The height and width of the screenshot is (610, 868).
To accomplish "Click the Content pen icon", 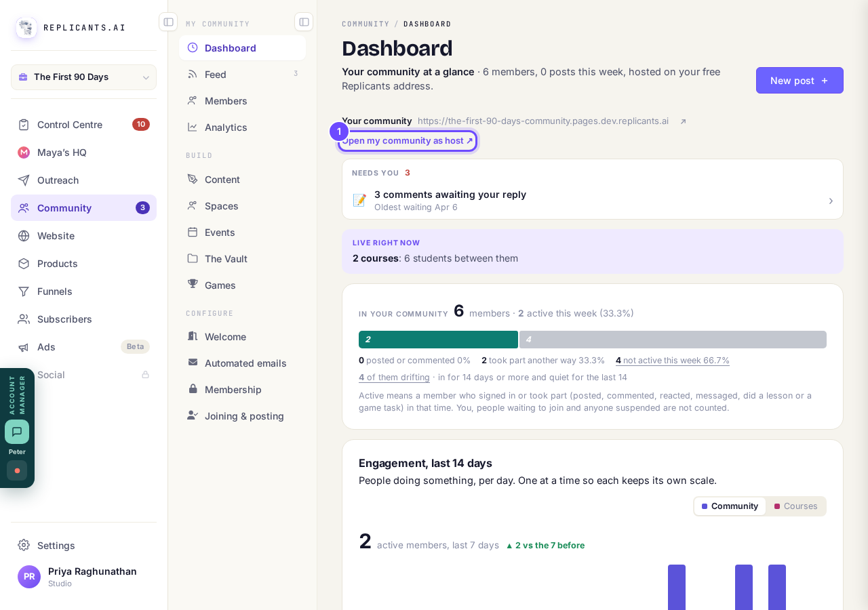I will (x=193, y=180).
